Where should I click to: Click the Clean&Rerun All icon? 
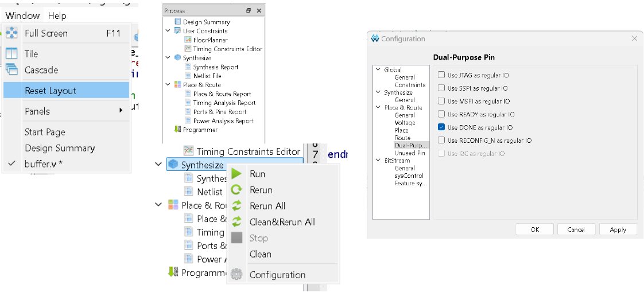click(x=236, y=222)
